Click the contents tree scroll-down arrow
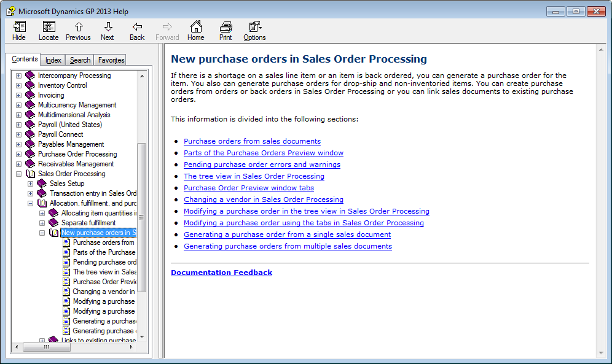Screen dimensions: 612x364 (142, 337)
